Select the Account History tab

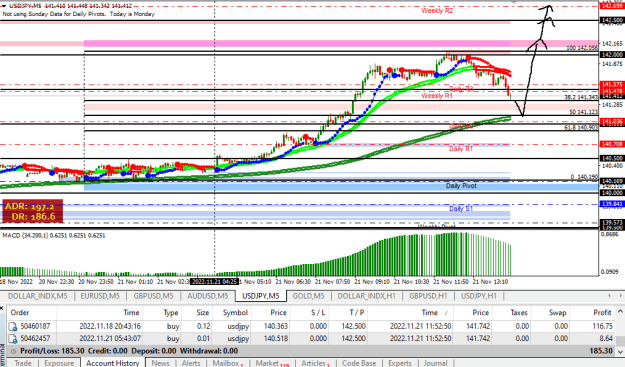(113, 363)
